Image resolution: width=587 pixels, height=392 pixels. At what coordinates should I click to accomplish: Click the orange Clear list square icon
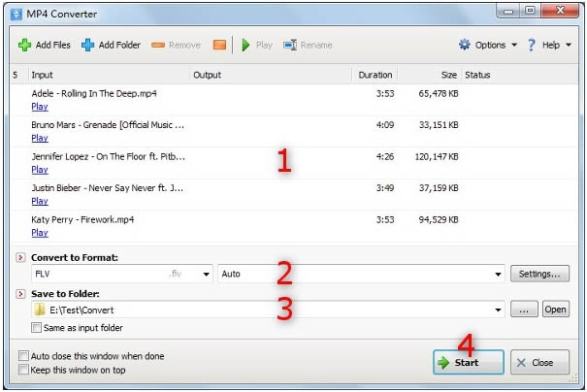click(219, 45)
